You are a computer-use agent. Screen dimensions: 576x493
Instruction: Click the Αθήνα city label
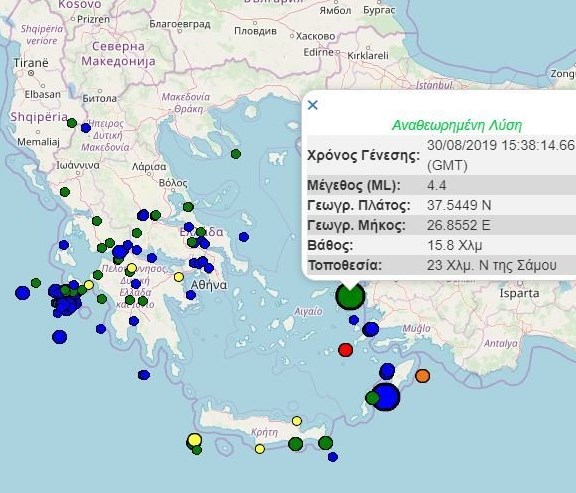coord(209,285)
